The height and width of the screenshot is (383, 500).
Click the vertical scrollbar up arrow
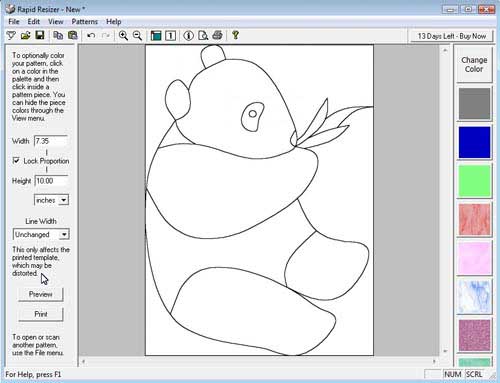(445, 51)
